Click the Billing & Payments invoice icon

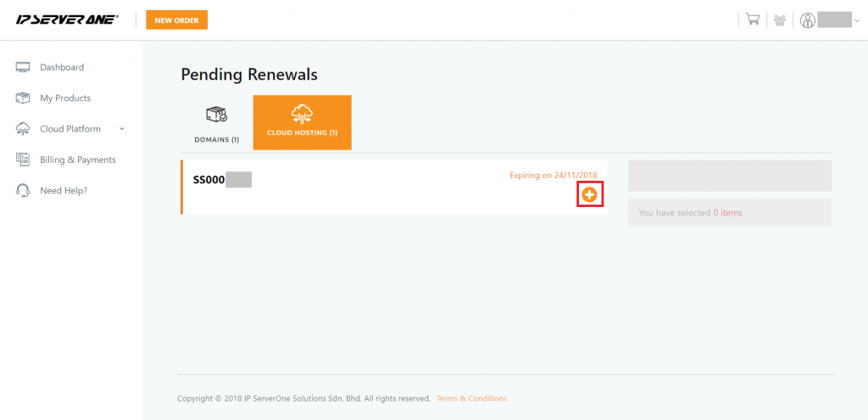point(23,160)
